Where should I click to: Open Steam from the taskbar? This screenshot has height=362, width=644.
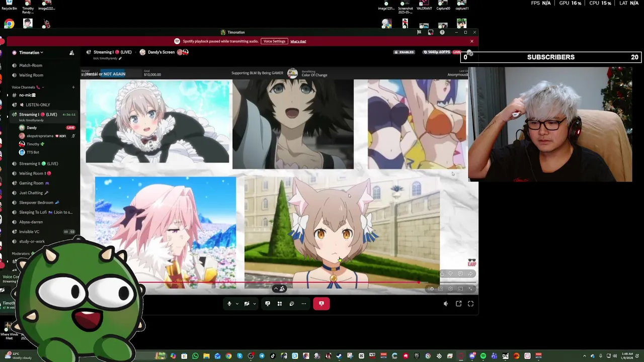click(x=339, y=356)
